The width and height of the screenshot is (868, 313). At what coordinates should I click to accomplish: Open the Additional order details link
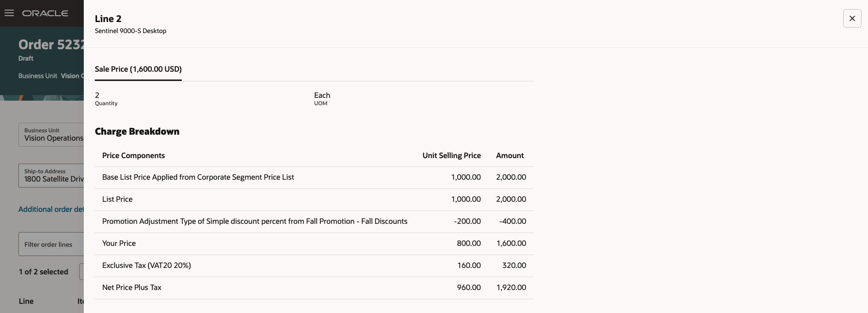[51, 209]
